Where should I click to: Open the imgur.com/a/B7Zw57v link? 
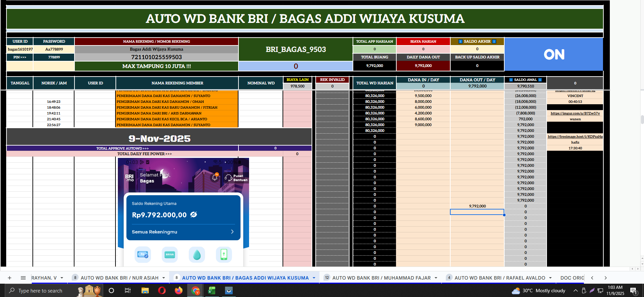[x=575, y=113]
